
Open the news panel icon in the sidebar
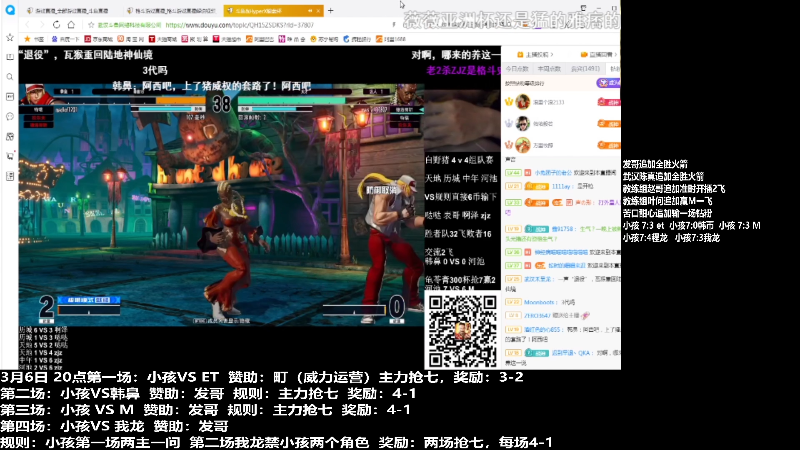[10, 97]
